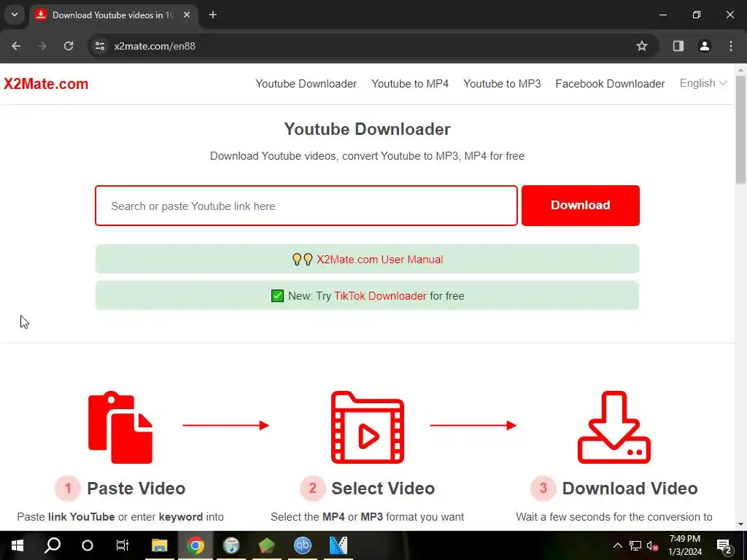Open the X2Mate.com User Manual link
Image resolution: width=747 pixels, height=560 pixels.
[379, 260]
